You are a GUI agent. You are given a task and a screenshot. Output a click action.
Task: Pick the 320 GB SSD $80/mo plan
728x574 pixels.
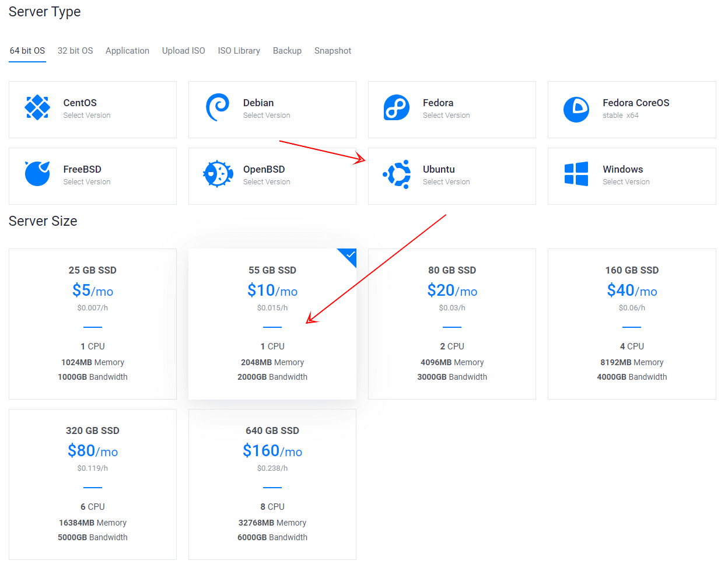tap(93, 484)
